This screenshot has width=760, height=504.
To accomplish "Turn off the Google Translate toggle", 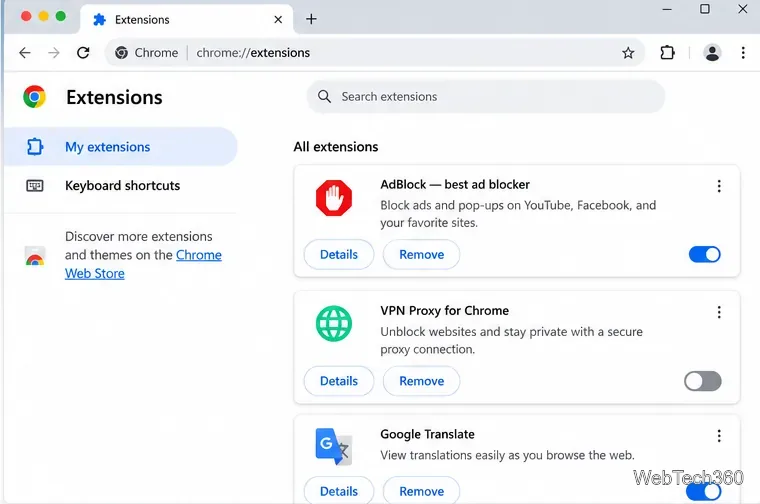I will coord(704,492).
